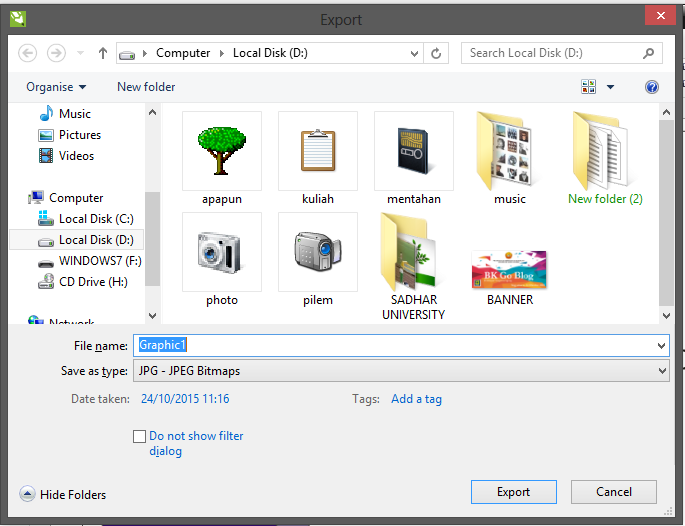Screen dimensions: 685x526
Task: Click the Cancel button
Action: tap(614, 492)
